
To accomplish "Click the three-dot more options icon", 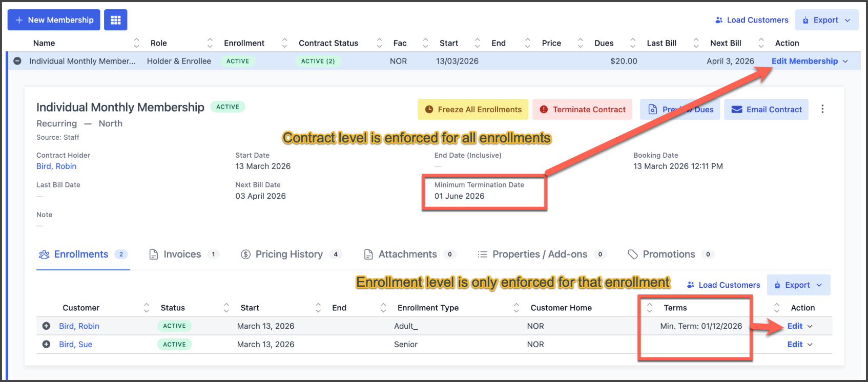I will 822,109.
